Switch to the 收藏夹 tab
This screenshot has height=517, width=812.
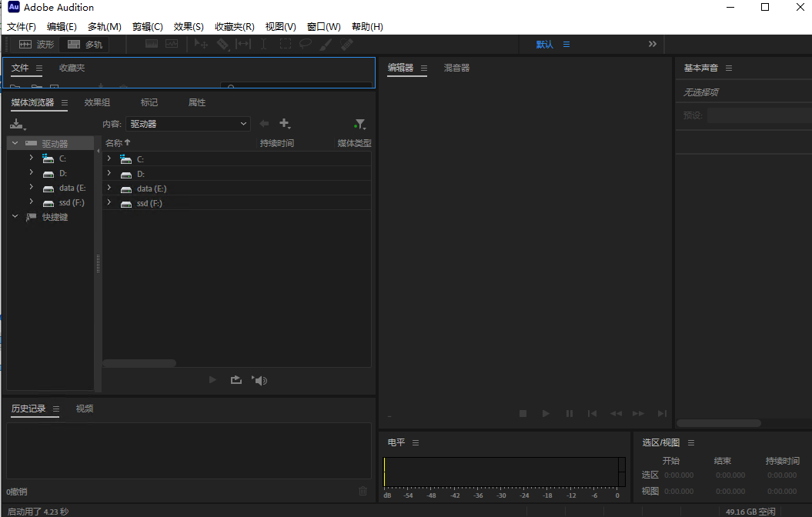(x=72, y=68)
